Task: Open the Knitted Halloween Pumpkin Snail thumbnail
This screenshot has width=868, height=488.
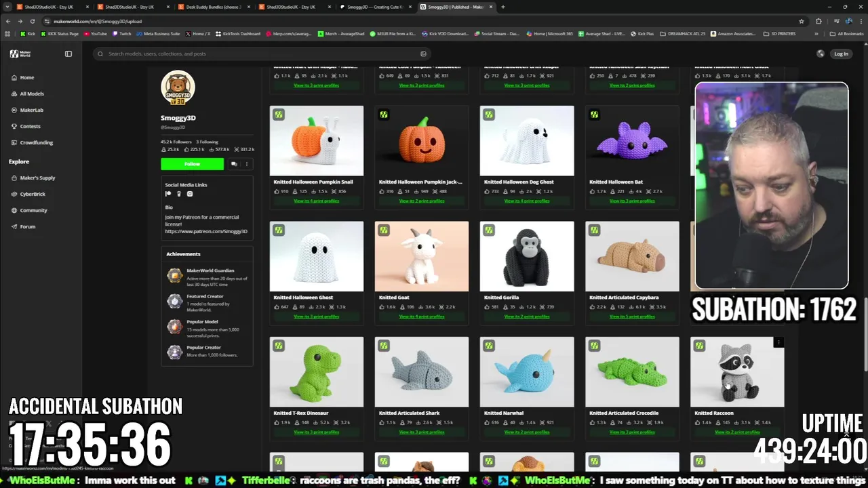Action: point(317,141)
